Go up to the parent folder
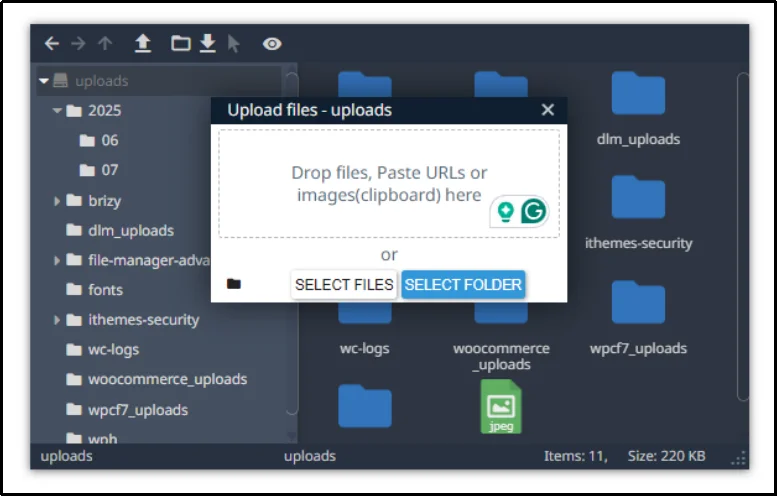The image size is (778, 497). pyautogui.click(x=105, y=44)
